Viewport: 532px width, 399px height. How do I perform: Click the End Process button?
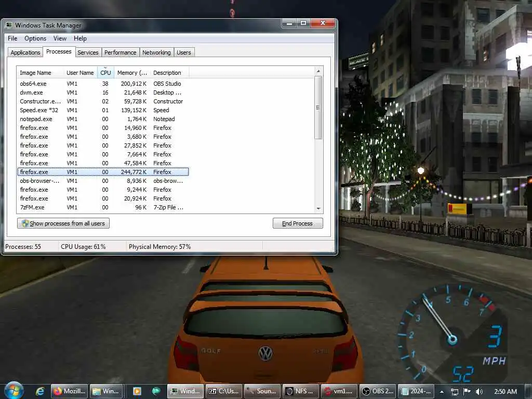[x=298, y=223]
